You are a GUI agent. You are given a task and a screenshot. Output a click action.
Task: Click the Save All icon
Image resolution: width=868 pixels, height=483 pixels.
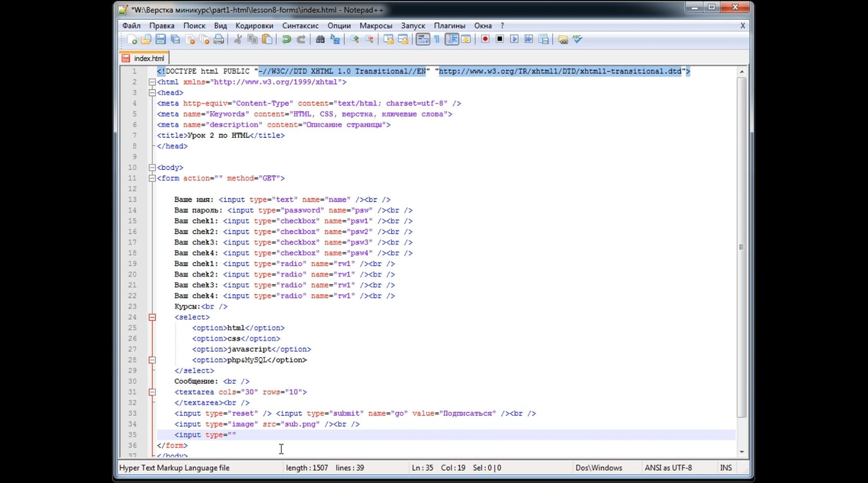click(x=175, y=40)
